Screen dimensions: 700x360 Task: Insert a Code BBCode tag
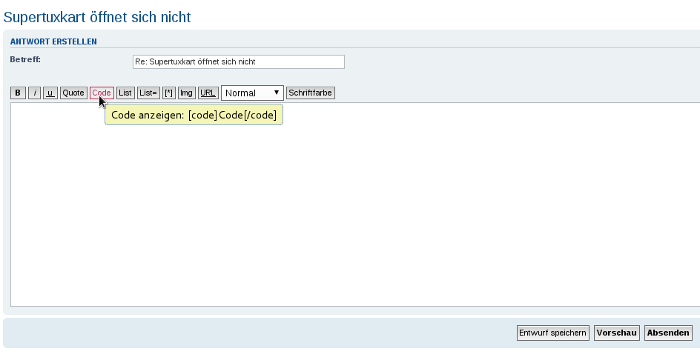coord(102,93)
